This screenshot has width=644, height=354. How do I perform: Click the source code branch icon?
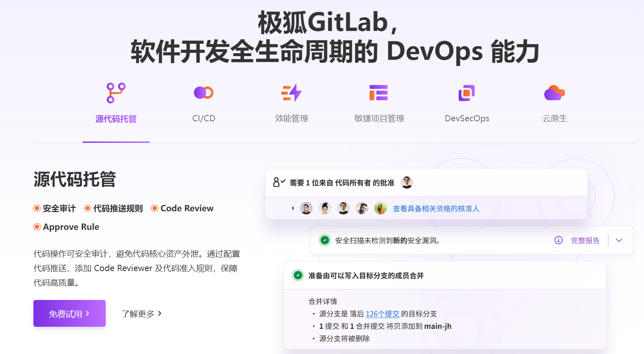click(x=116, y=93)
